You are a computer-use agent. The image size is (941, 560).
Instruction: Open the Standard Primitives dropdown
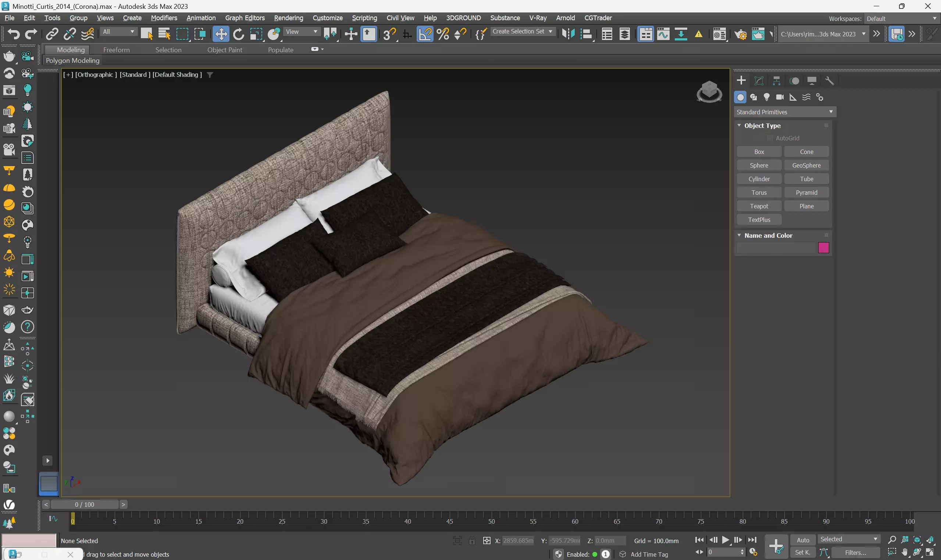785,112
